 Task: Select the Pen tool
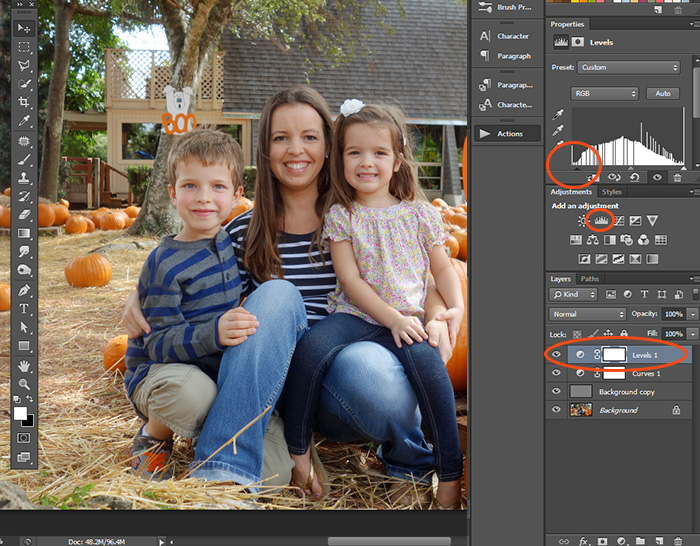coord(24,291)
